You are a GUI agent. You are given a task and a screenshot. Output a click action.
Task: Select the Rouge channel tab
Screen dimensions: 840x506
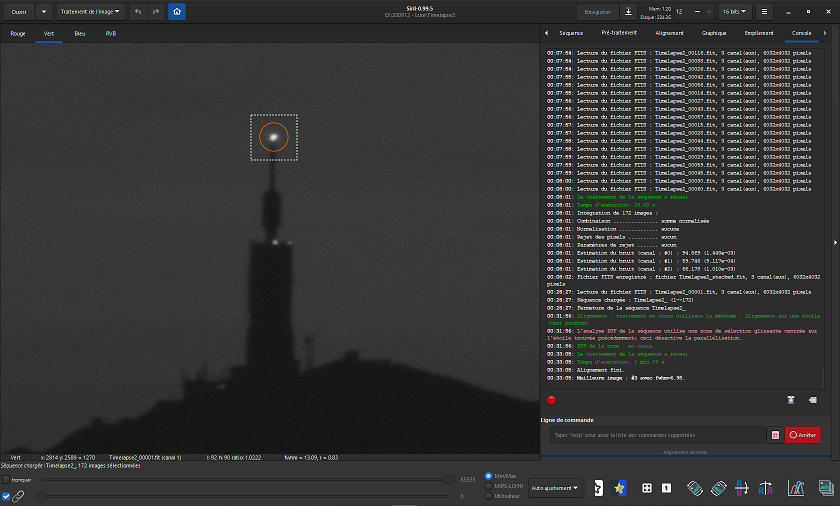click(x=18, y=33)
